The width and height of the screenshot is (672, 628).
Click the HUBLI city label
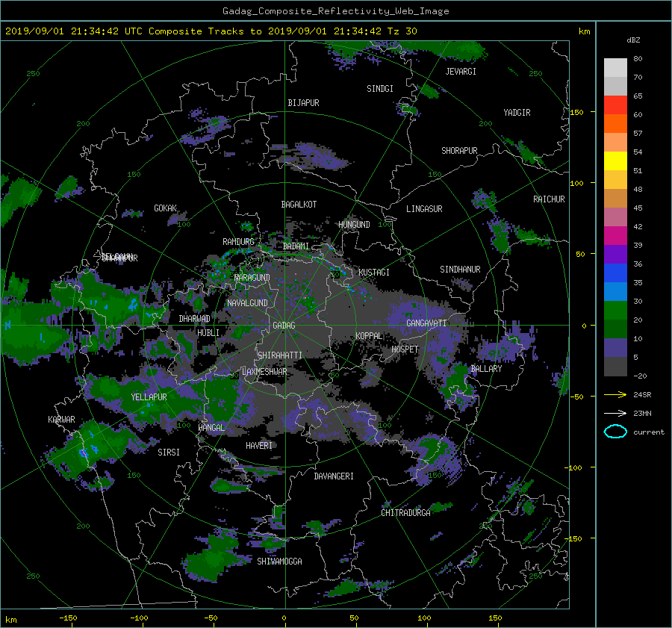tap(208, 333)
